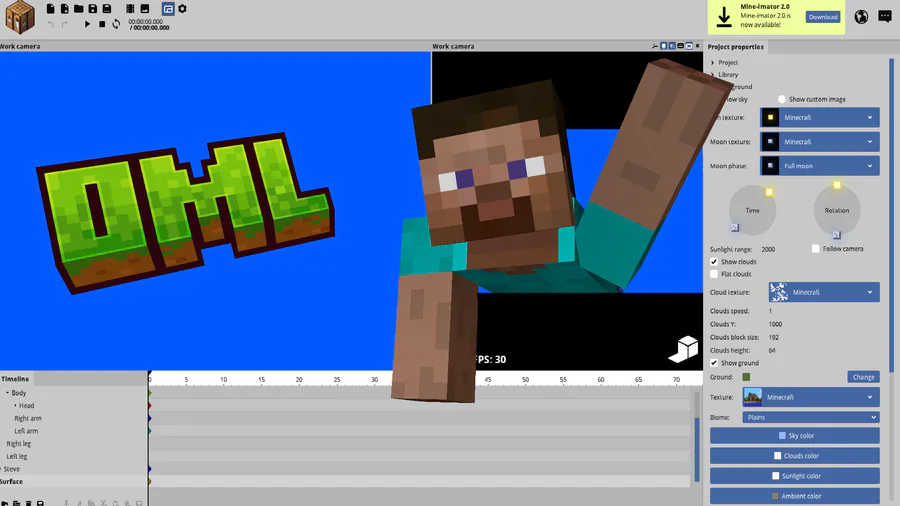
Task: Click the Change ground button
Action: tap(863, 377)
